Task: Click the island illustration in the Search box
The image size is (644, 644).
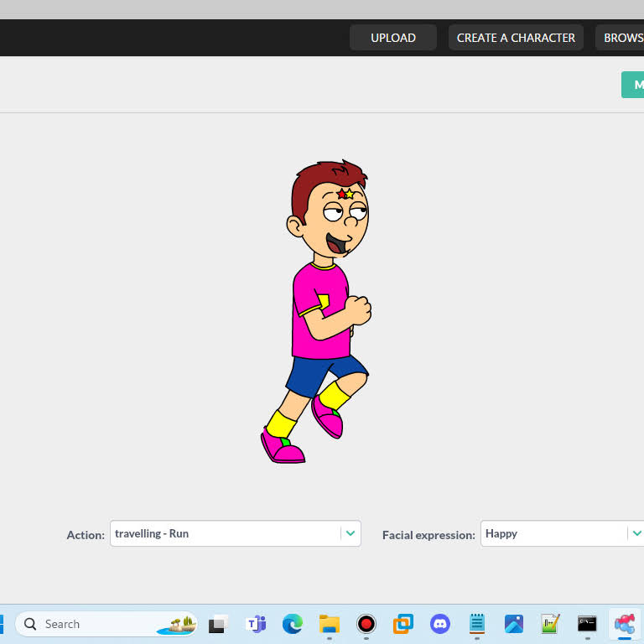Action: tap(177, 625)
